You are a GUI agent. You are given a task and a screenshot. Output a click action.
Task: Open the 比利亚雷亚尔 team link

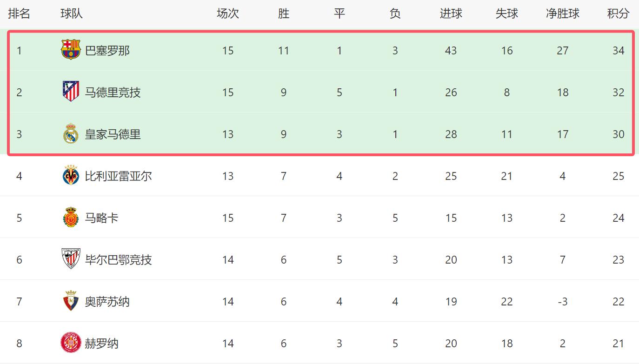[119, 176]
